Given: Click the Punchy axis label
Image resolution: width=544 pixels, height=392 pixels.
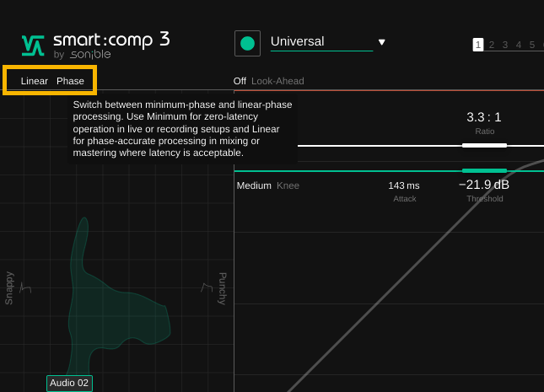Looking at the screenshot, I should (x=222, y=288).
